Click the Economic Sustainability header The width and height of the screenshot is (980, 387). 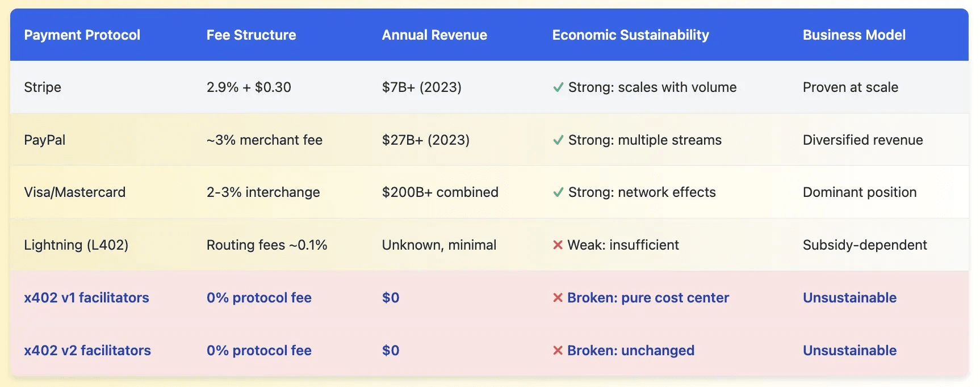click(630, 35)
